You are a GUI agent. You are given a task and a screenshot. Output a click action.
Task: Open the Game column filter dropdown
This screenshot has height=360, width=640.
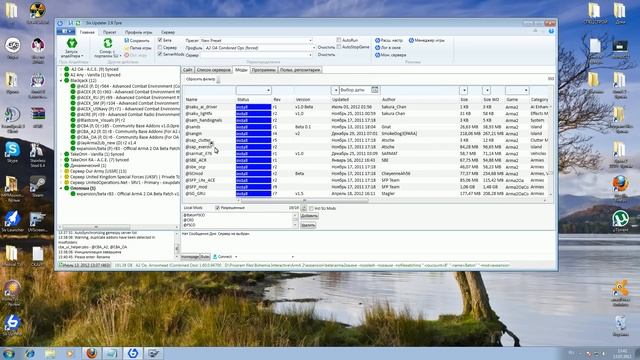526,90
